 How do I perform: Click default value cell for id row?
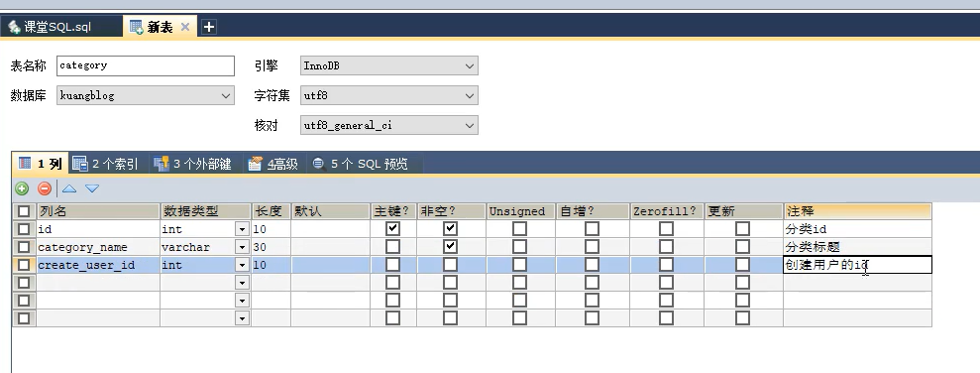pos(330,229)
